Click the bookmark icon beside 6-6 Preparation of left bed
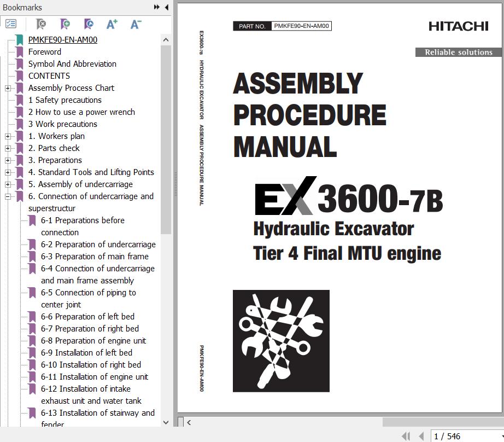The image size is (504, 442). pyautogui.click(x=32, y=317)
